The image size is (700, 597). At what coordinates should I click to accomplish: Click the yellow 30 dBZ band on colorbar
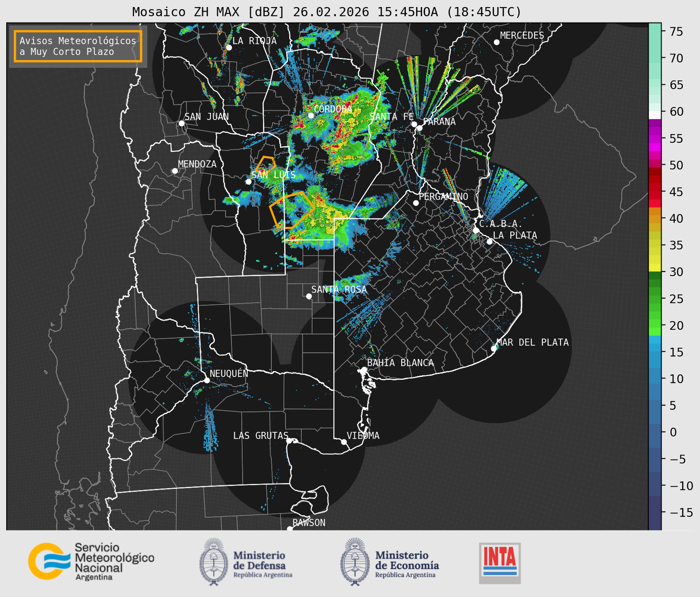655,268
